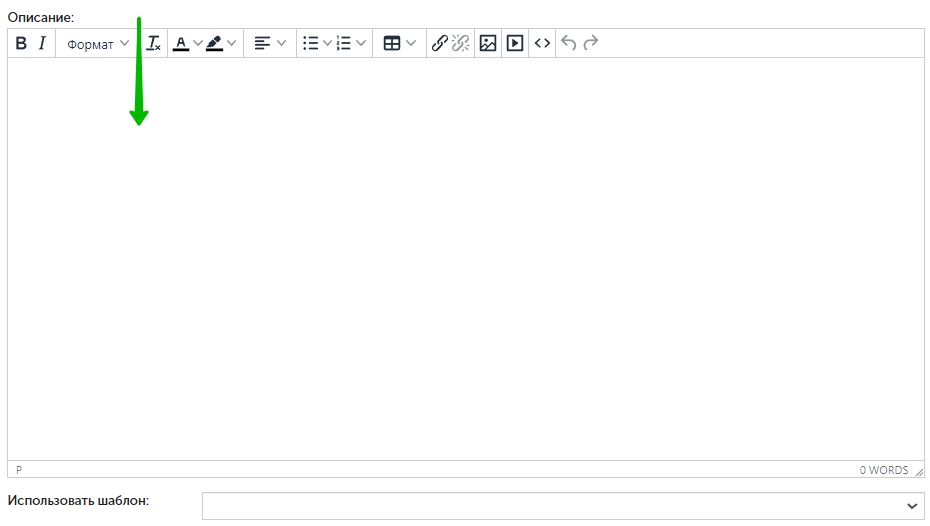Insert a numbered list
The image size is (930, 526).
344,43
